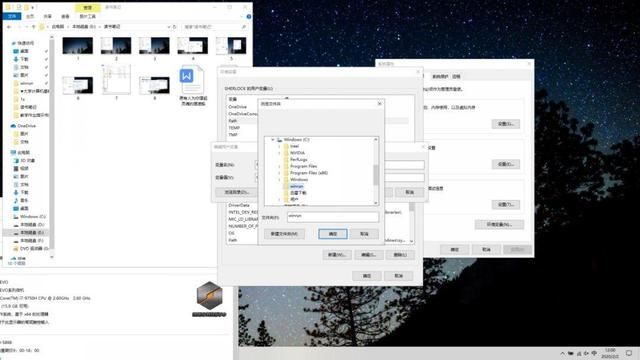The image size is (640, 360).
Task: Open the taskbar notification center icon
Action: (x=629, y=353)
